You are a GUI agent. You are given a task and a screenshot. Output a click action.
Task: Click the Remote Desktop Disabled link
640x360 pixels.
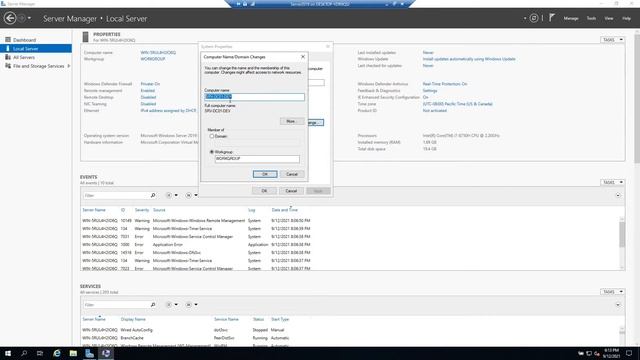coord(148,98)
